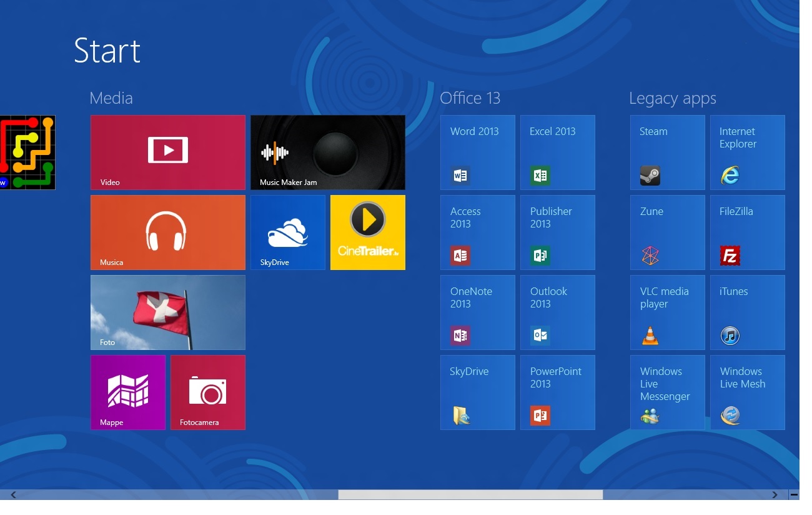Open the Foto flag picture tile
The height and width of the screenshot is (515, 812).
[168, 312]
